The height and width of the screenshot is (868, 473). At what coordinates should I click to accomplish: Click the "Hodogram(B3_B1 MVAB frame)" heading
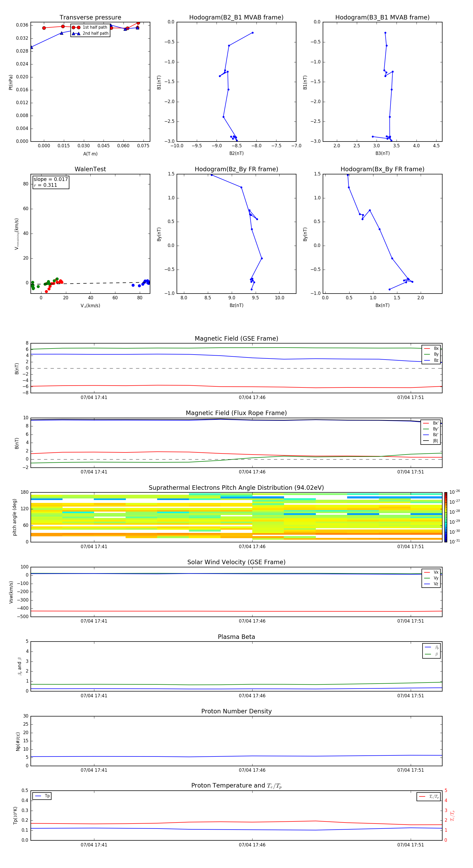tap(382, 18)
